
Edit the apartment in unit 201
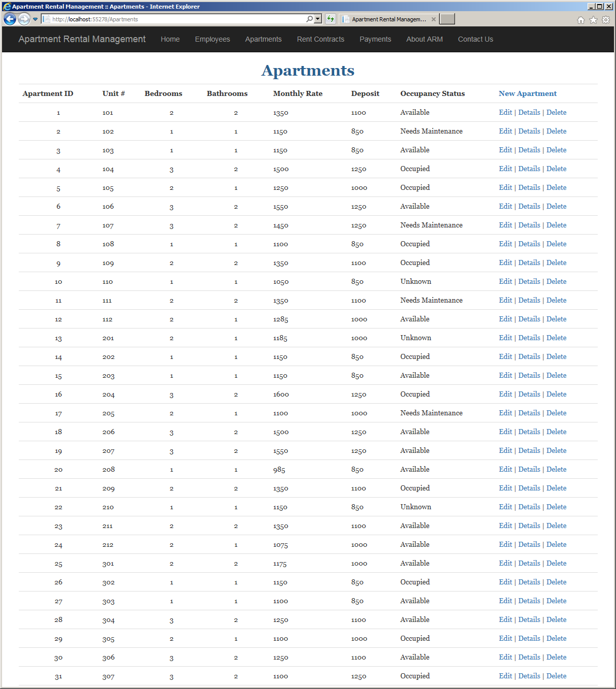[x=505, y=338]
